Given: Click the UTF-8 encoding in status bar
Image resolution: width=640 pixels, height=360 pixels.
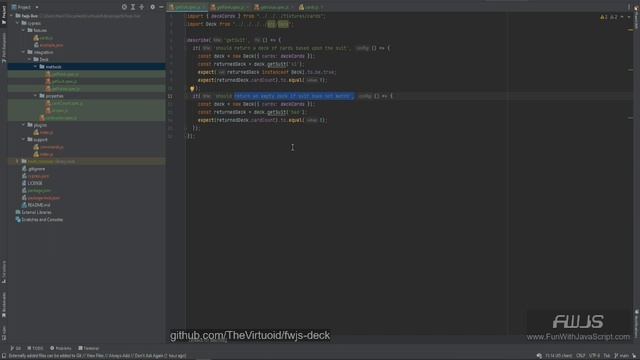Looking at the screenshot, I should pos(594,356).
